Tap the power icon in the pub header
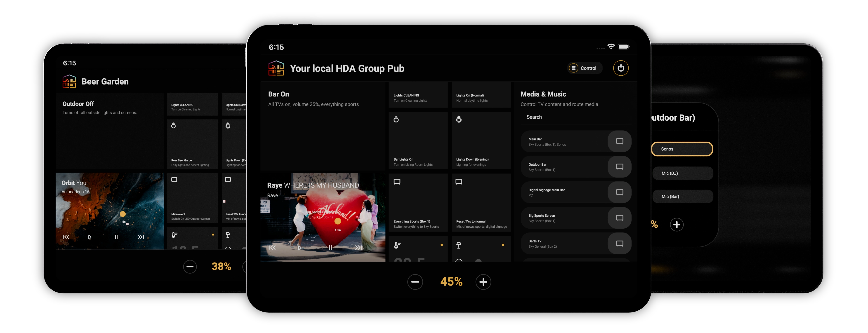The image size is (868, 333). (621, 68)
